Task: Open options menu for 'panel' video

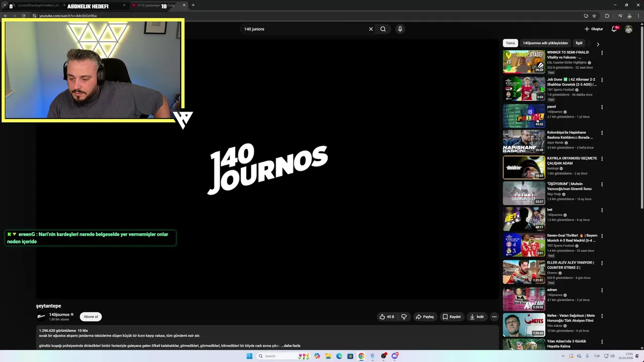Action: 602,107
